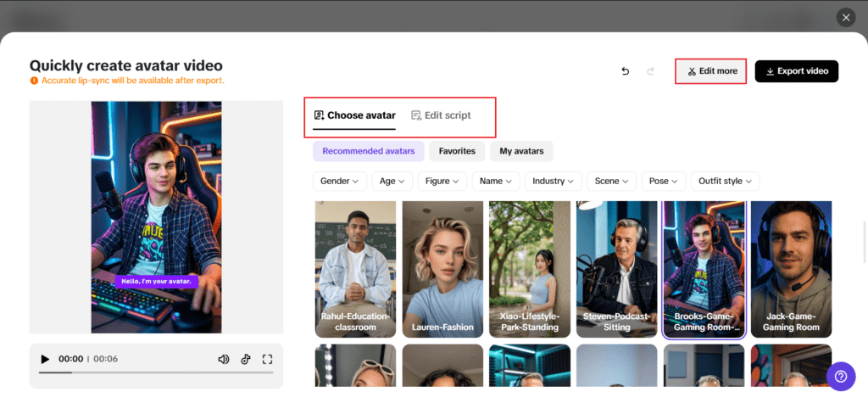Select Recommended avatars filter
The image size is (868, 403).
point(368,151)
